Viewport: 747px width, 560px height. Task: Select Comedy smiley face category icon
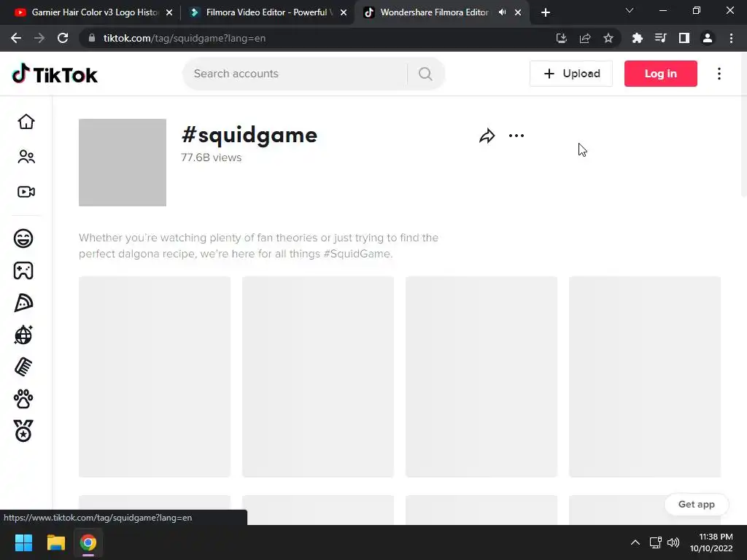[x=23, y=238]
